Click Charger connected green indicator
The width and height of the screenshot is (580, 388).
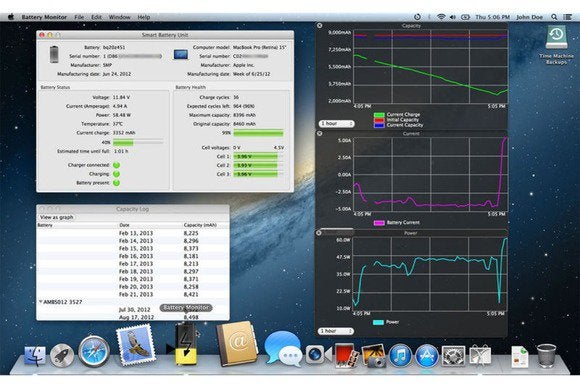116,165
